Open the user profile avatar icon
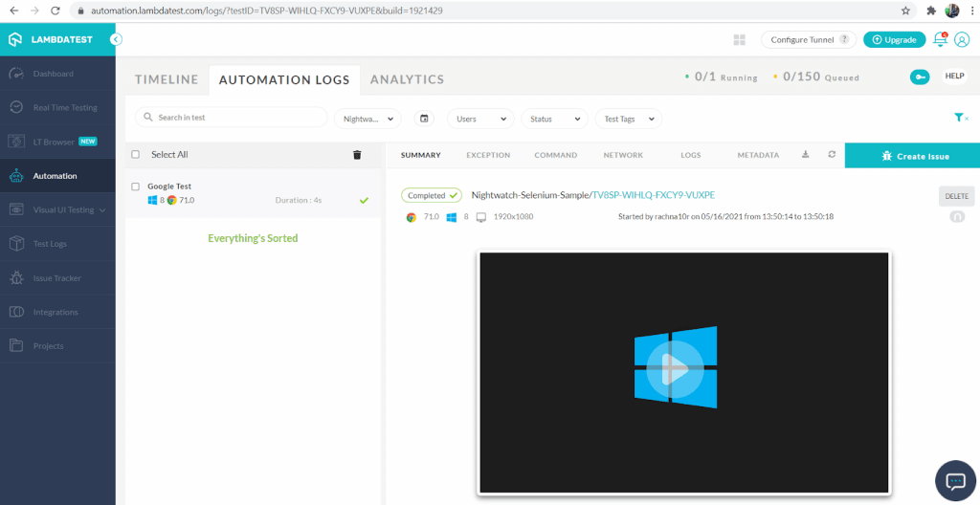This screenshot has width=980, height=505. [962, 39]
